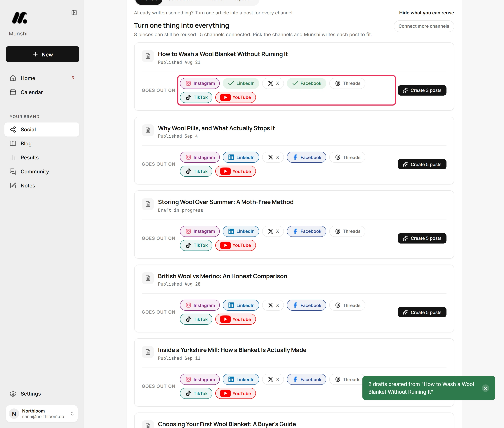This screenshot has height=428, width=504.
Task: Open the article How to Wash a Wool Blanket Without Ruining It
Action: click(223, 54)
